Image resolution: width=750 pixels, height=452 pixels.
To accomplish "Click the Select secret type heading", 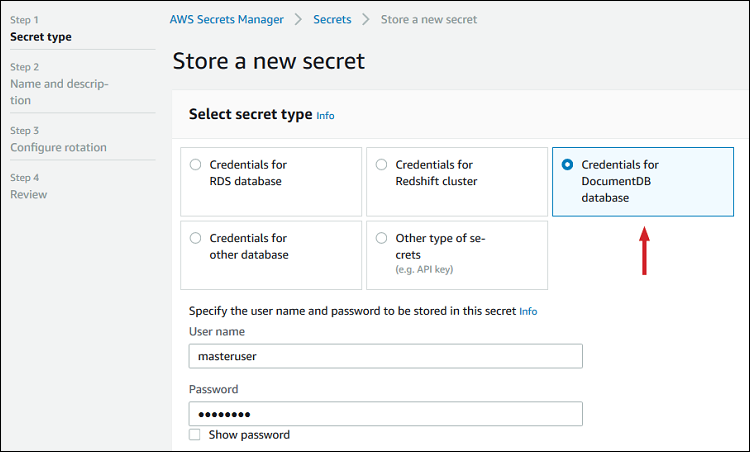I will pos(251,114).
